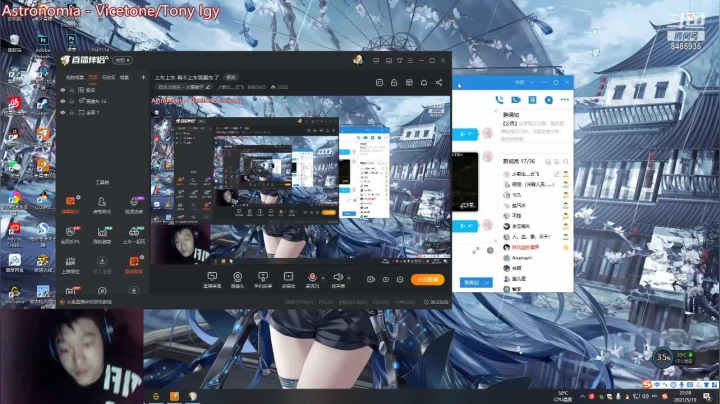Open the orange data assistant tool with gear badge
Viewport: 720px width, 404px height.
tap(134, 265)
